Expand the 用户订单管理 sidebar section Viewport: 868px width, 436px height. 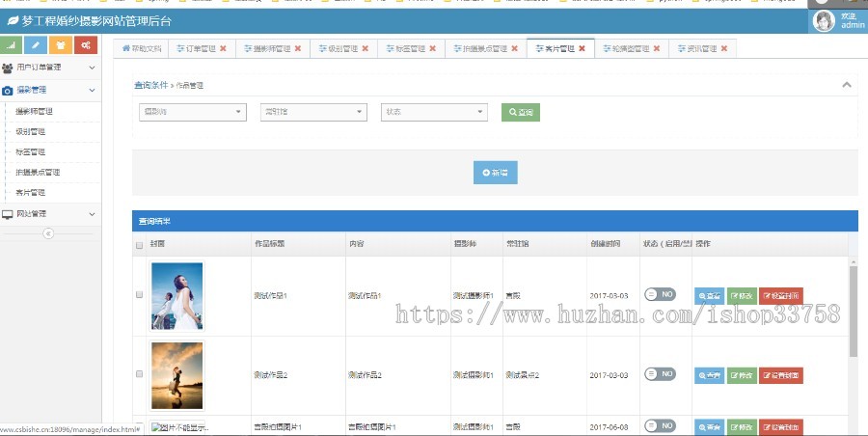point(50,68)
